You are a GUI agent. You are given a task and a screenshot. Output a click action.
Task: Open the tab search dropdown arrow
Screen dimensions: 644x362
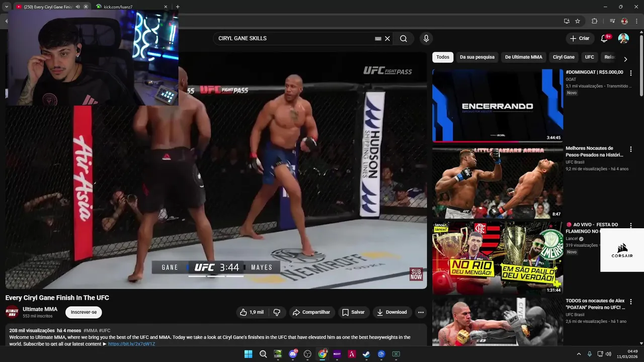6,7
